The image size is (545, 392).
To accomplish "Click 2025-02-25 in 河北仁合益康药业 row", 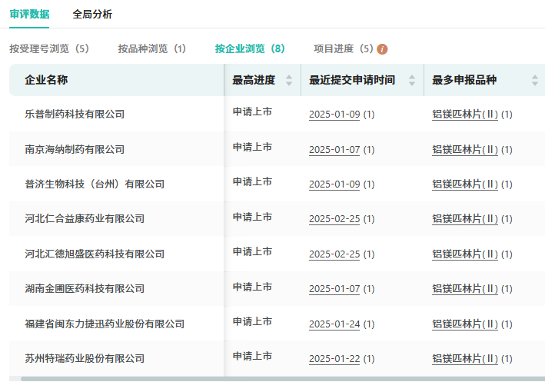I will (x=334, y=219).
